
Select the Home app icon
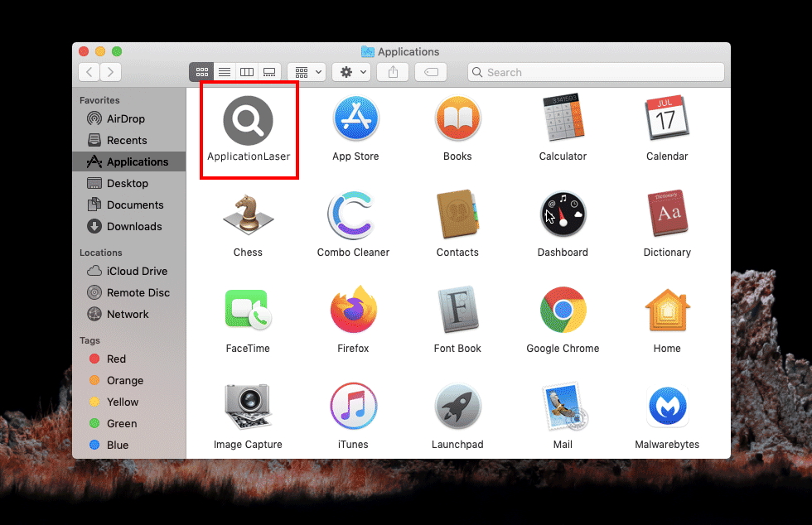pyautogui.click(x=668, y=310)
